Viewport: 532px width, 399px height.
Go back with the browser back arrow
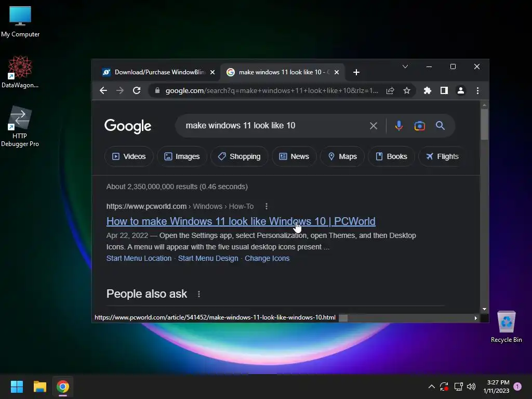103,90
